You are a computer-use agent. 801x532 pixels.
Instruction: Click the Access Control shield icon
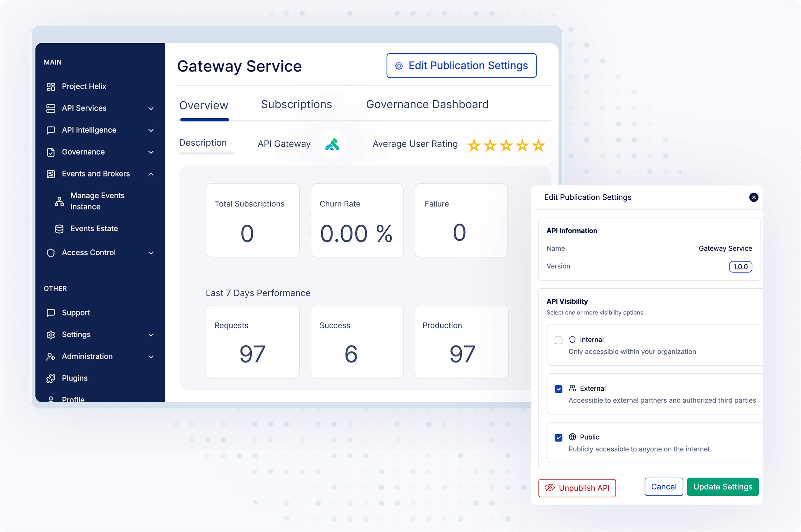51,253
